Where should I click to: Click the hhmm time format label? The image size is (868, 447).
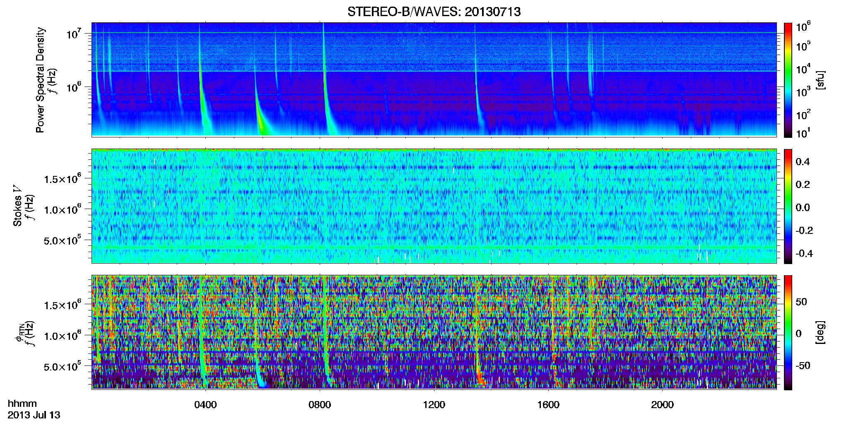[22, 404]
